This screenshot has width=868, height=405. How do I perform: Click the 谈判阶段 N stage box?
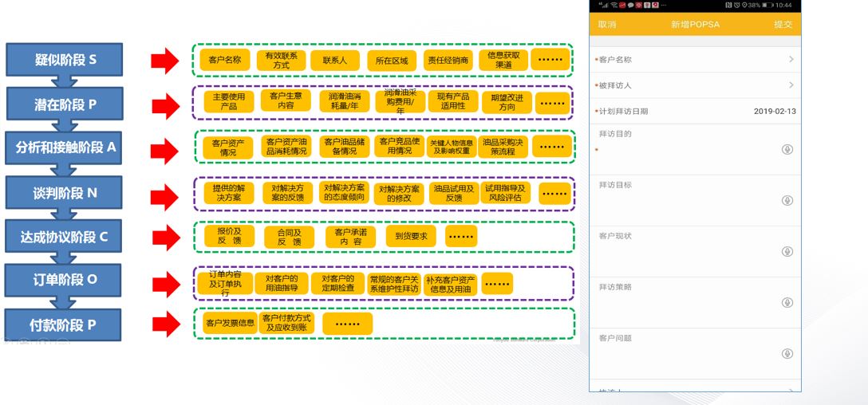(64, 192)
